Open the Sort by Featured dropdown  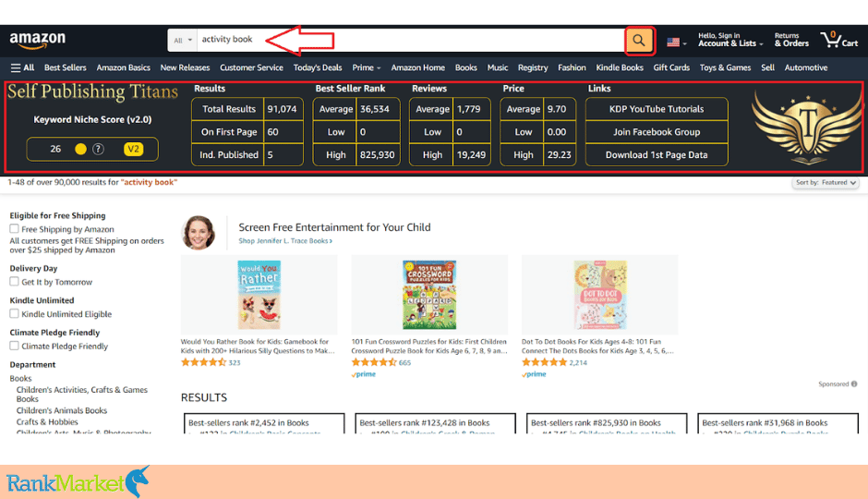[826, 183]
